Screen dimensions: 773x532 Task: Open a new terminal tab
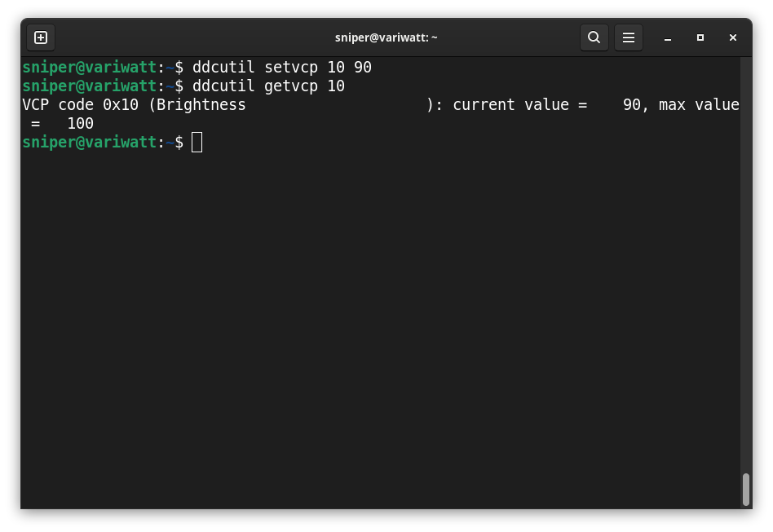(41, 37)
